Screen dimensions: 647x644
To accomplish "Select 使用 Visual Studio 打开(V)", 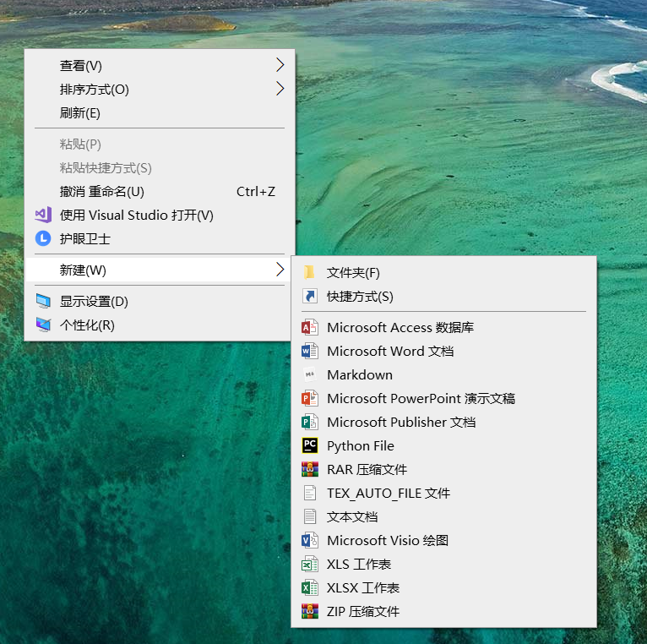I will point(160,215).
